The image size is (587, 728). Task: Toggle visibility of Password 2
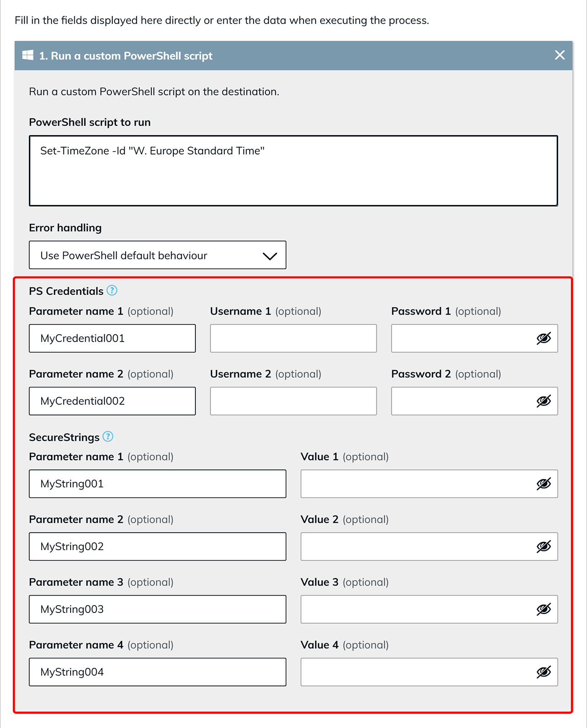(543, 401)
